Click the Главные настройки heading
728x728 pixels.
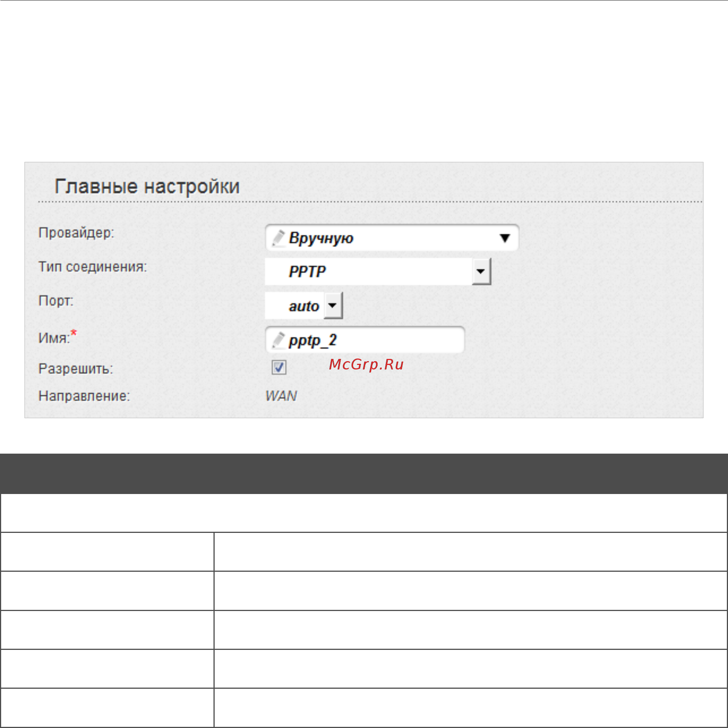pos(147,186)
